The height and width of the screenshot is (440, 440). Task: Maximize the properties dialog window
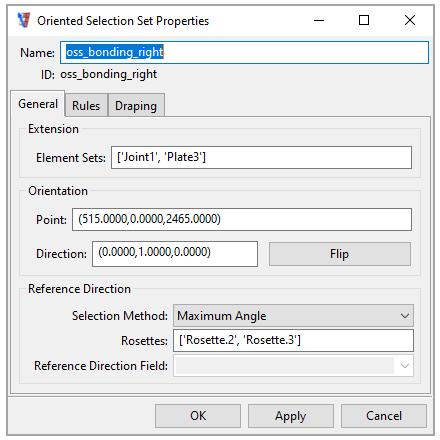[x=364, y=21]
